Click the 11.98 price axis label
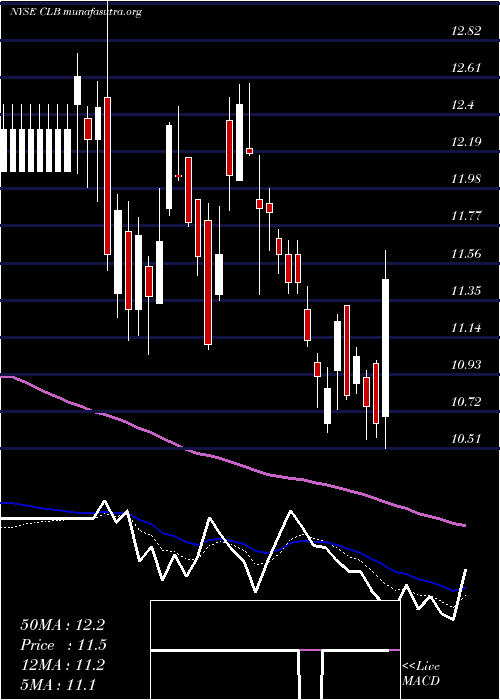This screenshot has width=500, height=700. (466, 179)
